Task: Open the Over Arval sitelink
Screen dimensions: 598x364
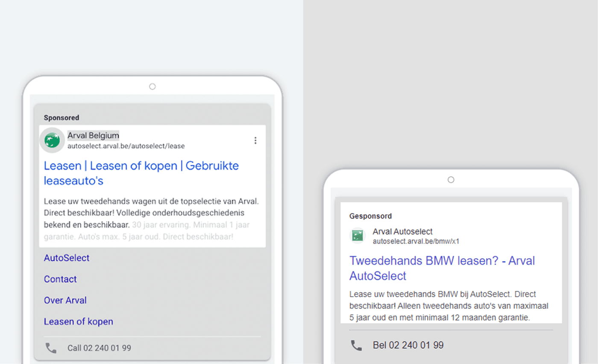Action: [65, 300]
